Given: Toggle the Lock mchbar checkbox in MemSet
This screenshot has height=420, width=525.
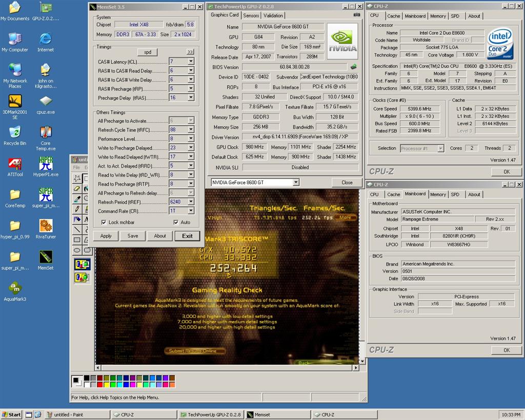Looking at the screenshot, I should pyautogui.click(x=104, y=222).
